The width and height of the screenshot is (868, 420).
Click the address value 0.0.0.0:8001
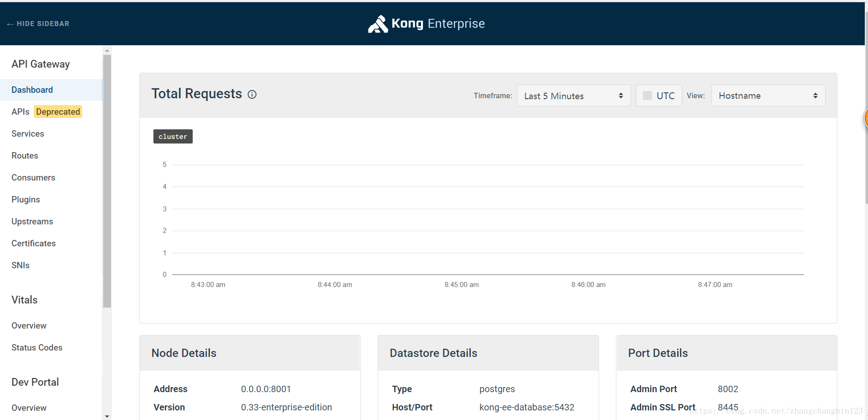coord(266,389)
